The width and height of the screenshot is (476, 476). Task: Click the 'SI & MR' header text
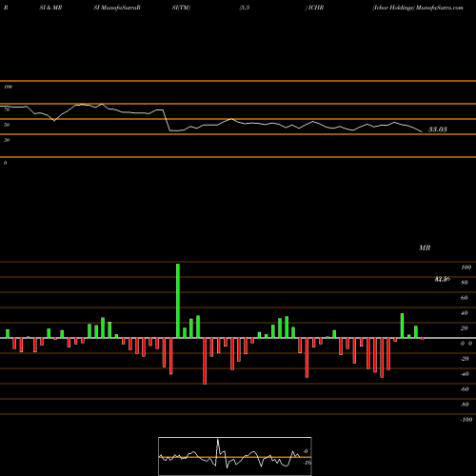point(50,8)
